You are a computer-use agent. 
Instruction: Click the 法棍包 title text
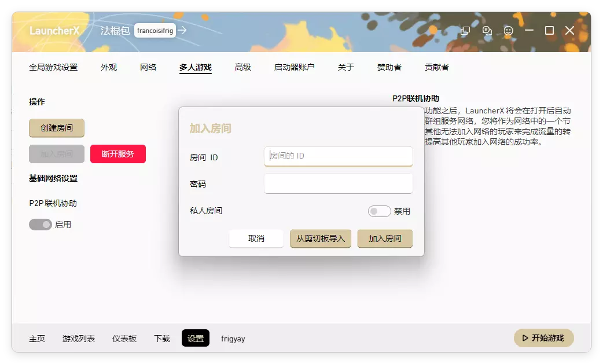(115, 30)
